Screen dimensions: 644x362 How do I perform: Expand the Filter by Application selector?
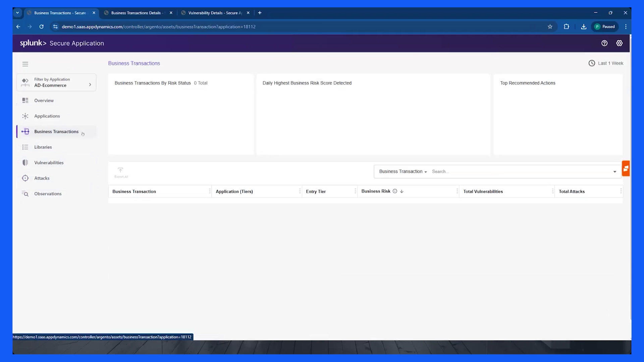[56, 82]
